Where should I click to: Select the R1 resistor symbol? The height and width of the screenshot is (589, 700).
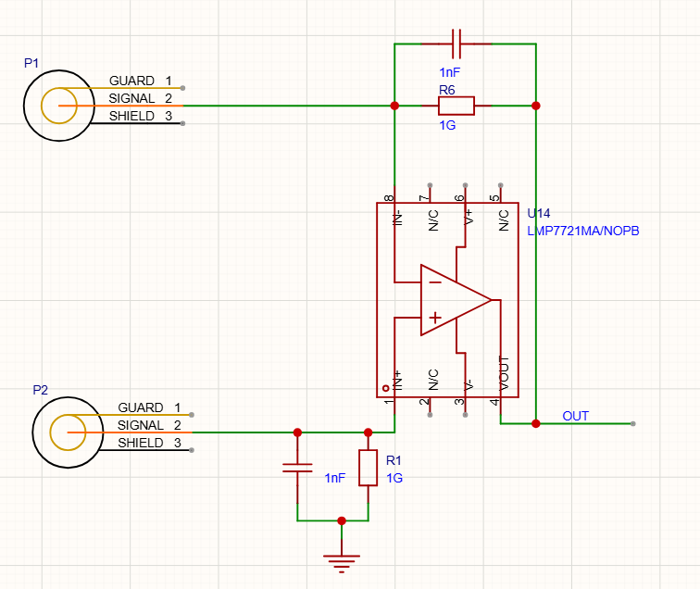point(368,468)
